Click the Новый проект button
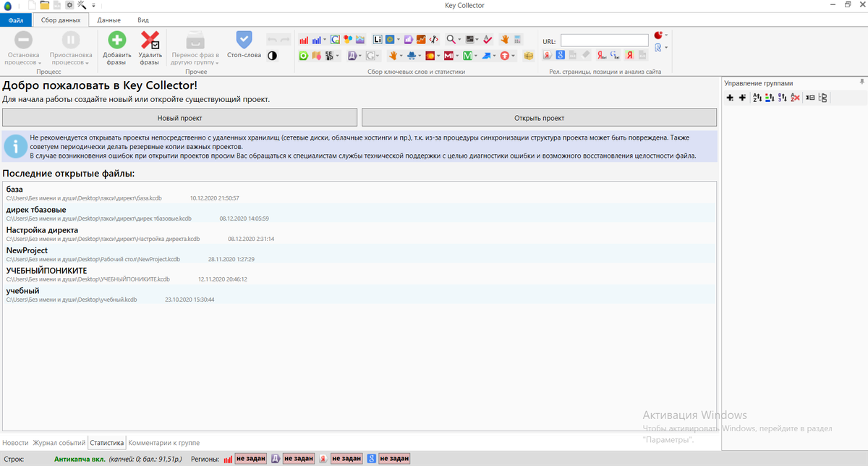The image size is (868, 466). point(179,118)
